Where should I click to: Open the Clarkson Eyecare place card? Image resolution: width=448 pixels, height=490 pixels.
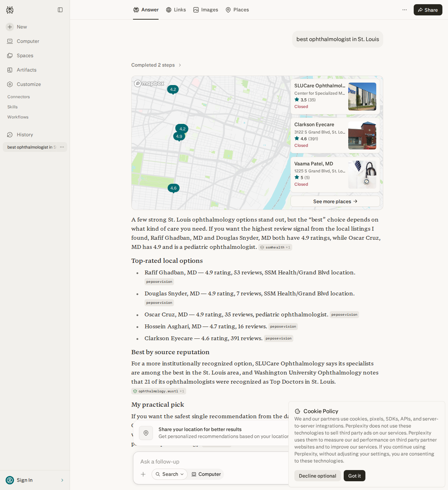point(335,135)
